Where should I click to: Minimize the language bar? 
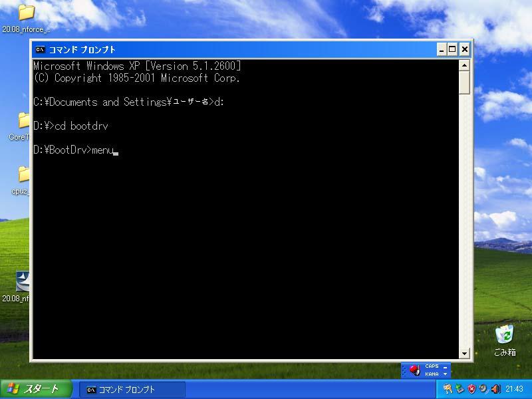point(445,367)
